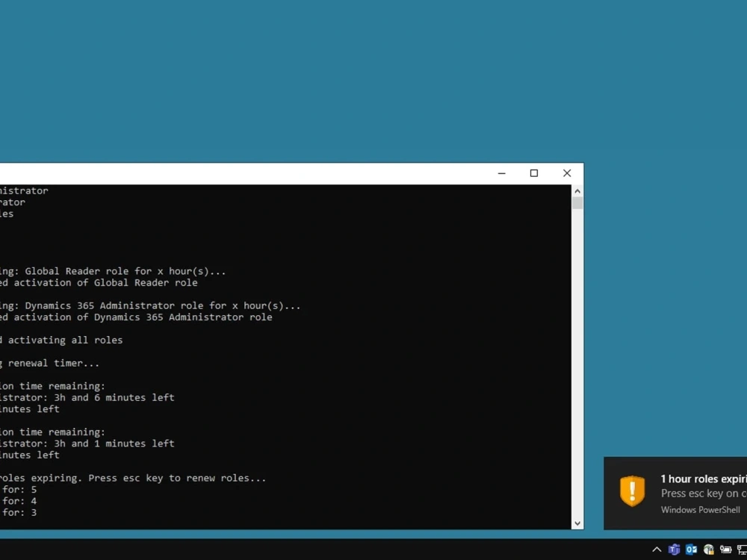The height and width of the screenshot is (560, 747).
Task: Click the console scrollbar down arrow
Action: pos(577,523)
